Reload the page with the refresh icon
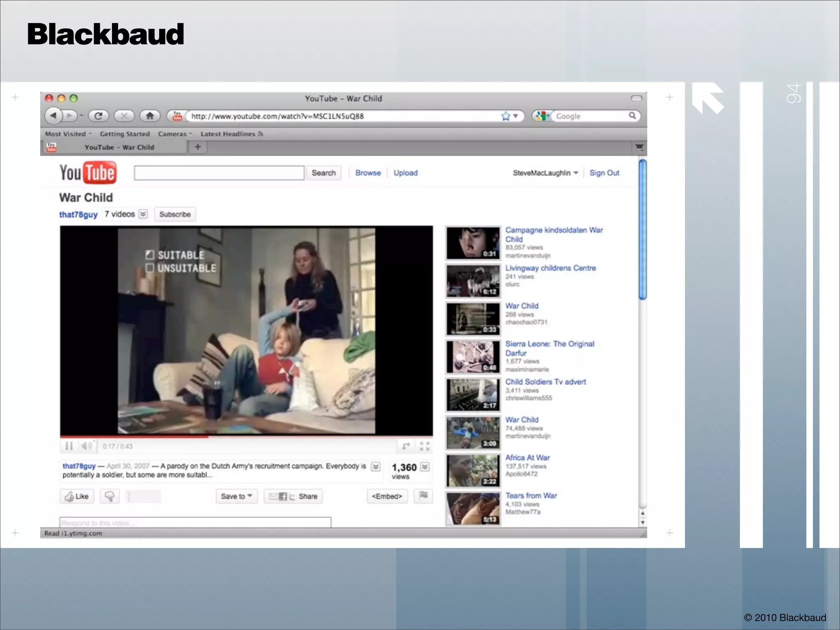 (98, 116)
